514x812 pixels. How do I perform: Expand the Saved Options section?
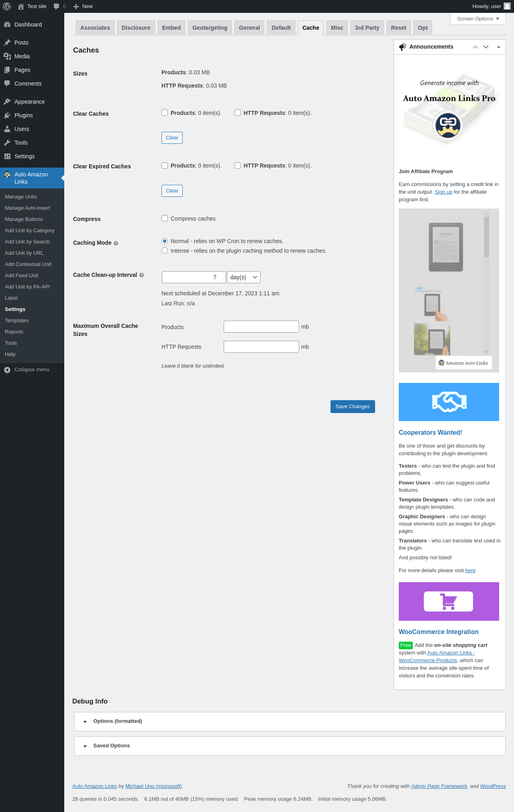(290, 746)
